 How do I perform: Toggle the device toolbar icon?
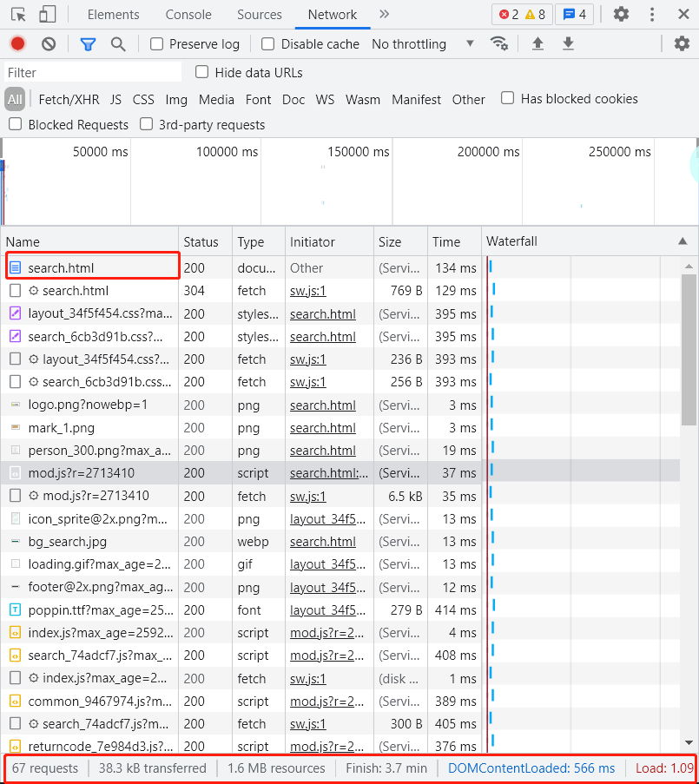click(48, 15)
